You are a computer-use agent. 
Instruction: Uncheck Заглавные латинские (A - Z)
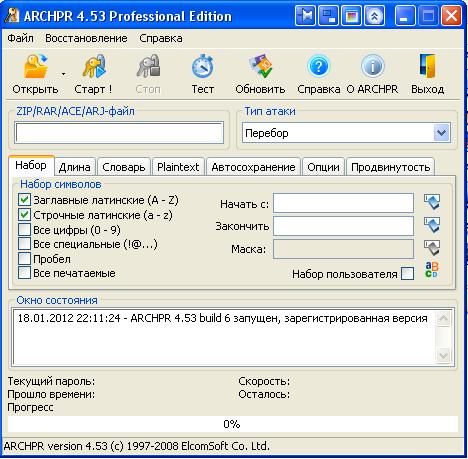[24, 200]
